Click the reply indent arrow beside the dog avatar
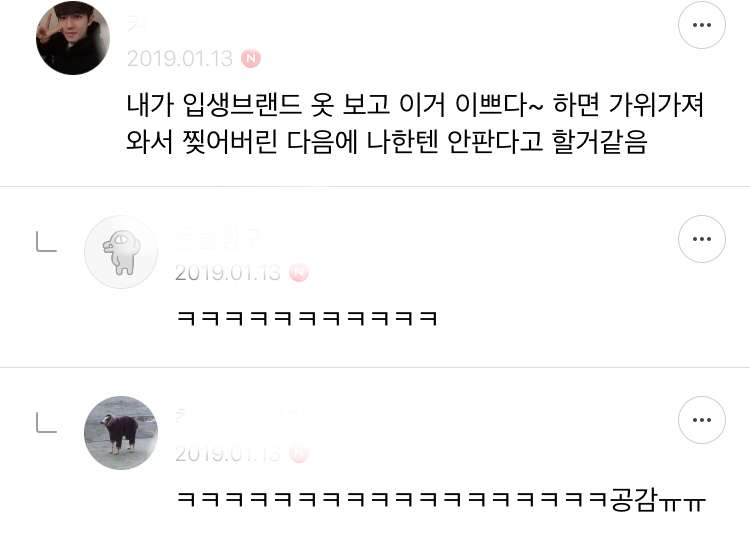 (x=46, y=423)
